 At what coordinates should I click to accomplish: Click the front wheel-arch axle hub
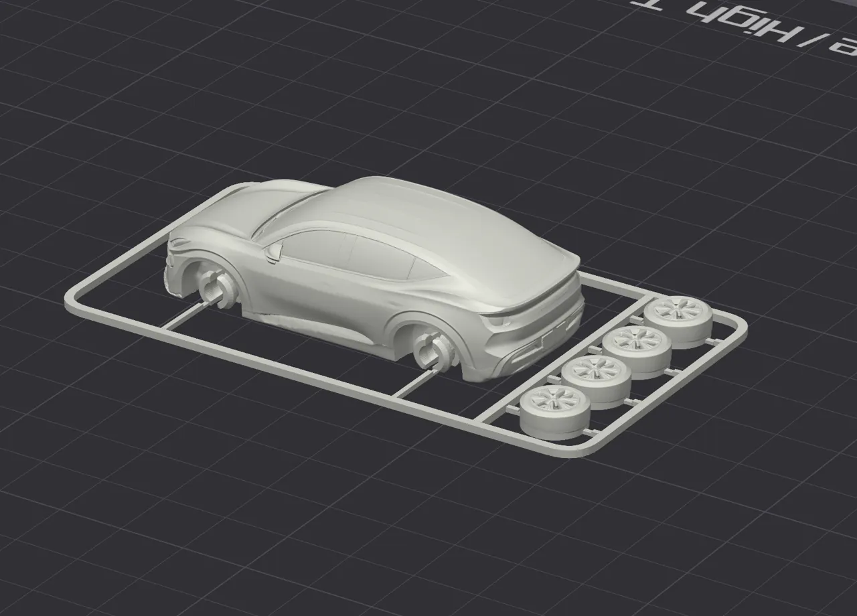[217, 288]
